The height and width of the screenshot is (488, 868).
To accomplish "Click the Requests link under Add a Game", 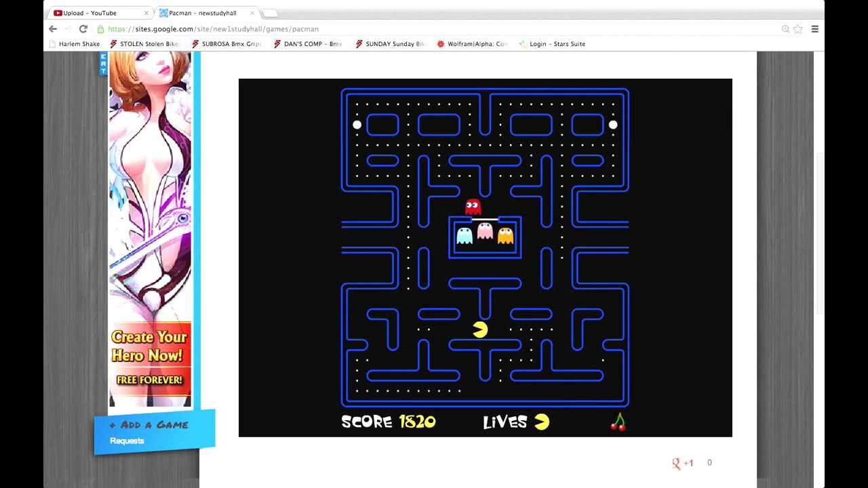I will pos(127,441).
